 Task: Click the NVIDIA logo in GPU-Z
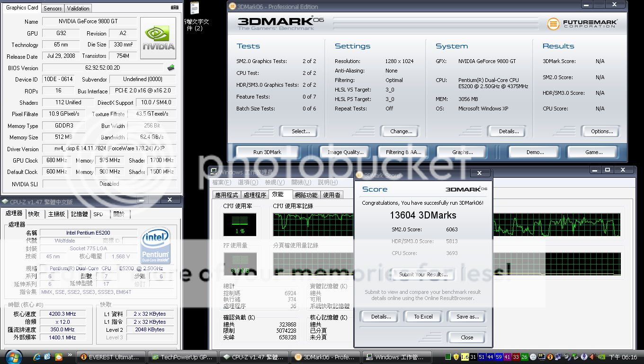point(159,38)
